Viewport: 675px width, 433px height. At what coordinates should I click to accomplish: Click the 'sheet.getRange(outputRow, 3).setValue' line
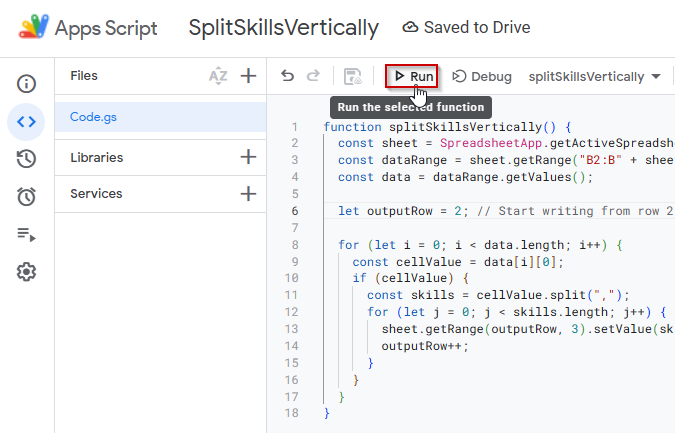pos(528,329)
